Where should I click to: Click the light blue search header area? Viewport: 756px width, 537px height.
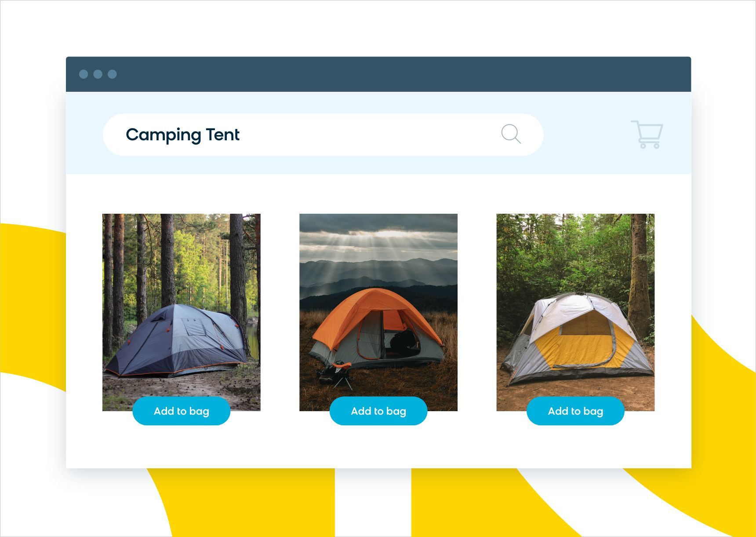378,133
